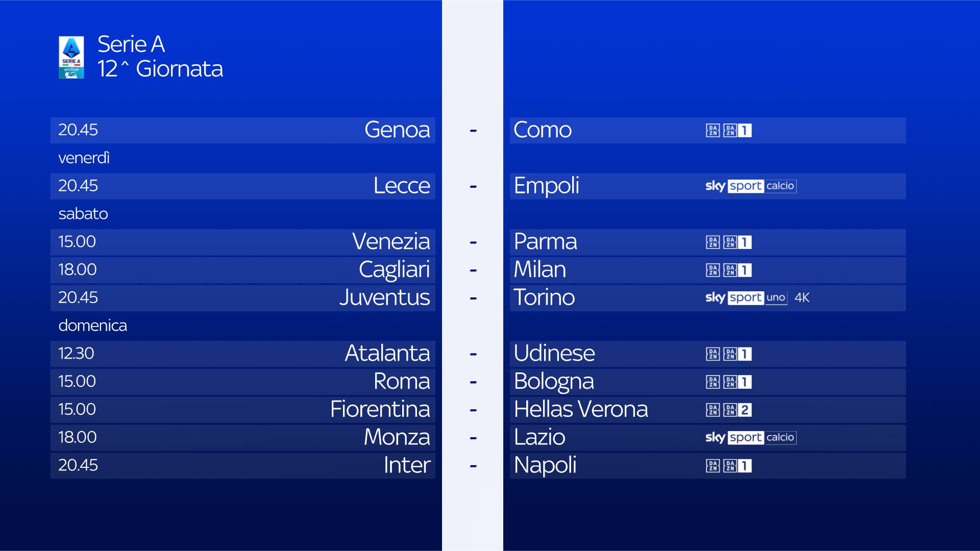Image resolution: width=980 pixels, height=551 pixels.
Task: Click the DAZN 1 logo for Venezia-Parma
Action: [x=728, y=242]
